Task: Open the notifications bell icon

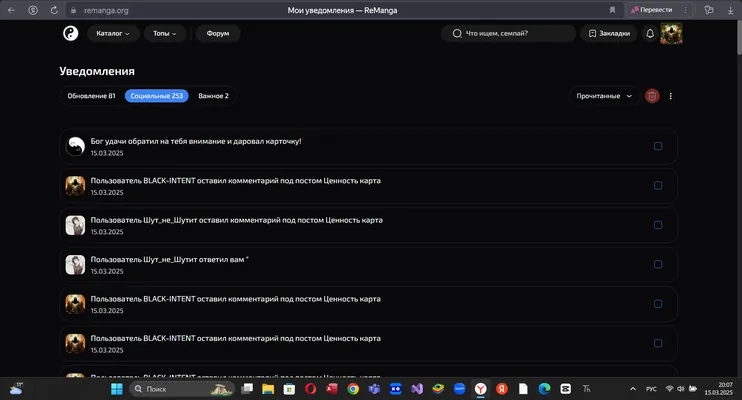Action: (650, 33)
